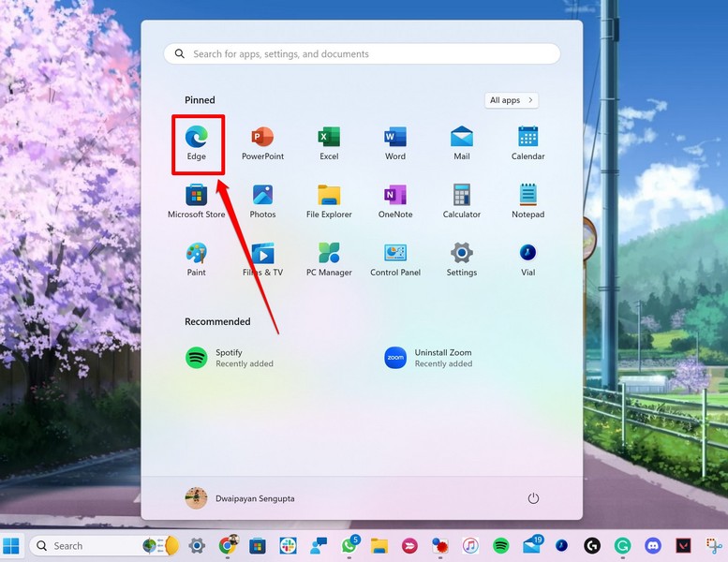Image resolution: width=728 pixels, height=562 pixels.
Task: Click the power button in Start menu
Action: click(x=533, y=498)
